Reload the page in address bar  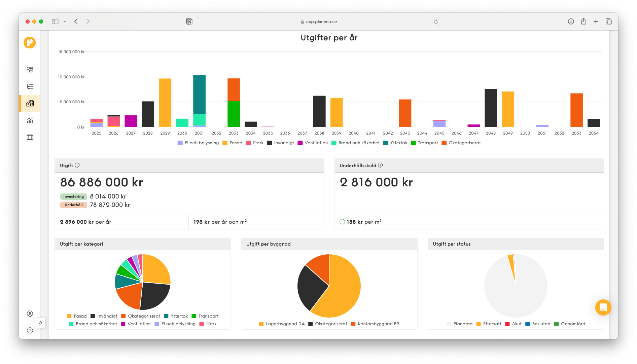coord(436,22)
